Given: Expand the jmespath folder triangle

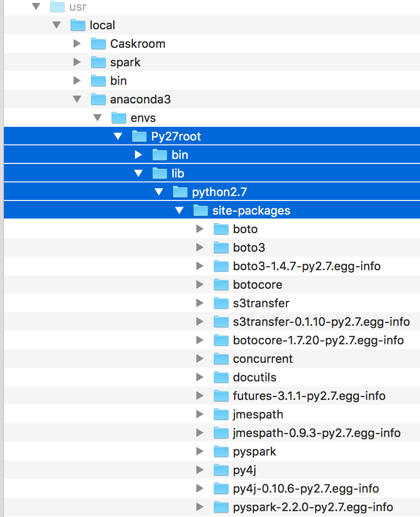Looking at the screenshot, I should [x=200, y=414].
